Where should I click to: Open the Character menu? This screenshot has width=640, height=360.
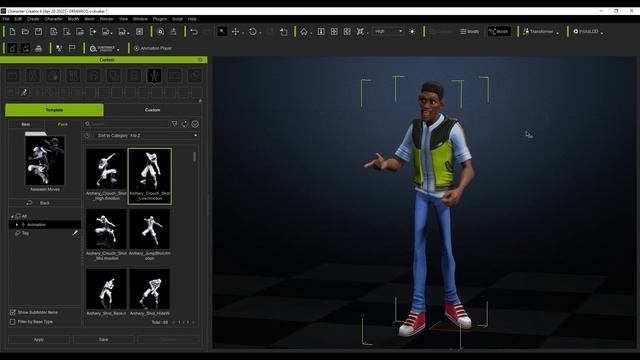point(53,19)
